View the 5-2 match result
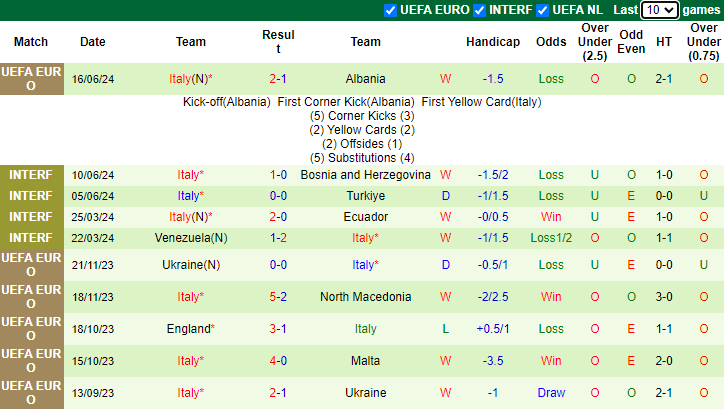 pyautogui.click(x=278, y=297)
